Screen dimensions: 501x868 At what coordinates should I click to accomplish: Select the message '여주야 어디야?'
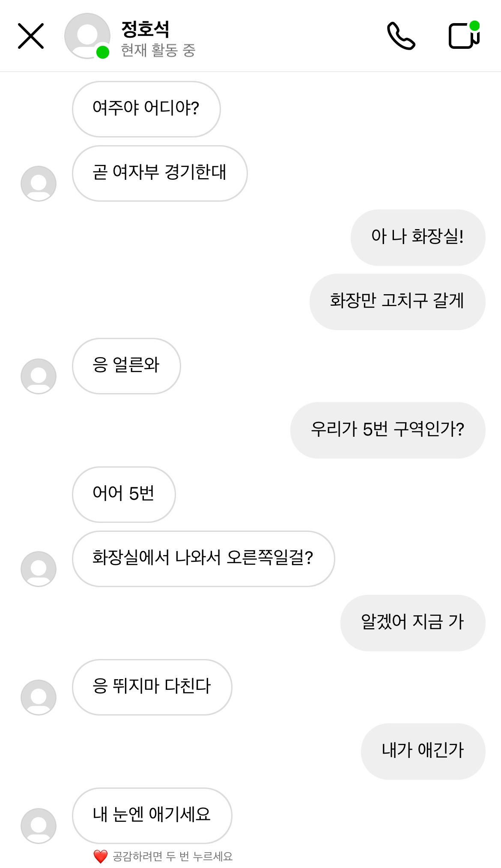pos(146,109)
